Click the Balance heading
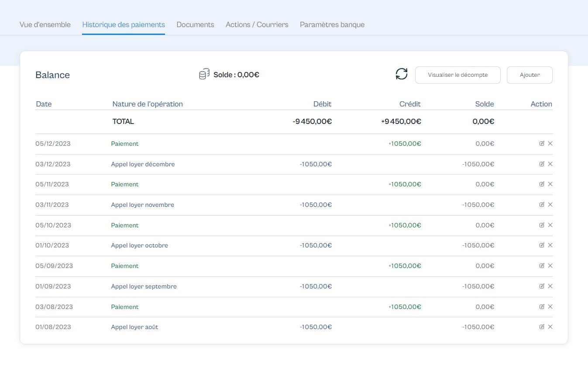Viewport: 588px width, 381px height. (52, 75)
